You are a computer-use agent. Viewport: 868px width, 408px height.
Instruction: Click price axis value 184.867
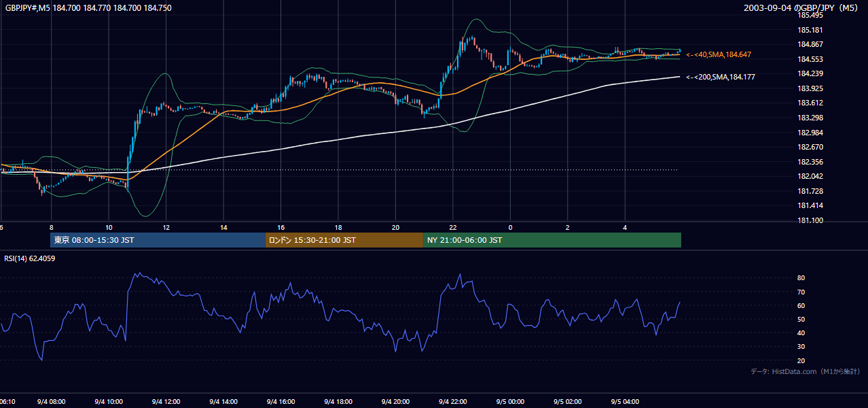(x=809, y=45)
